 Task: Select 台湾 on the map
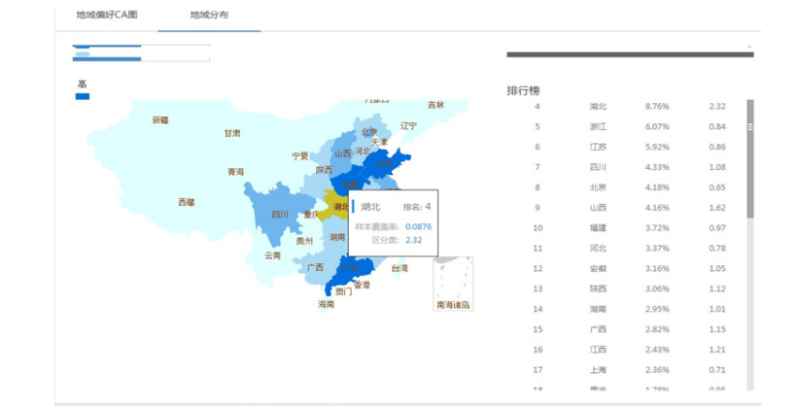[398, 268]
